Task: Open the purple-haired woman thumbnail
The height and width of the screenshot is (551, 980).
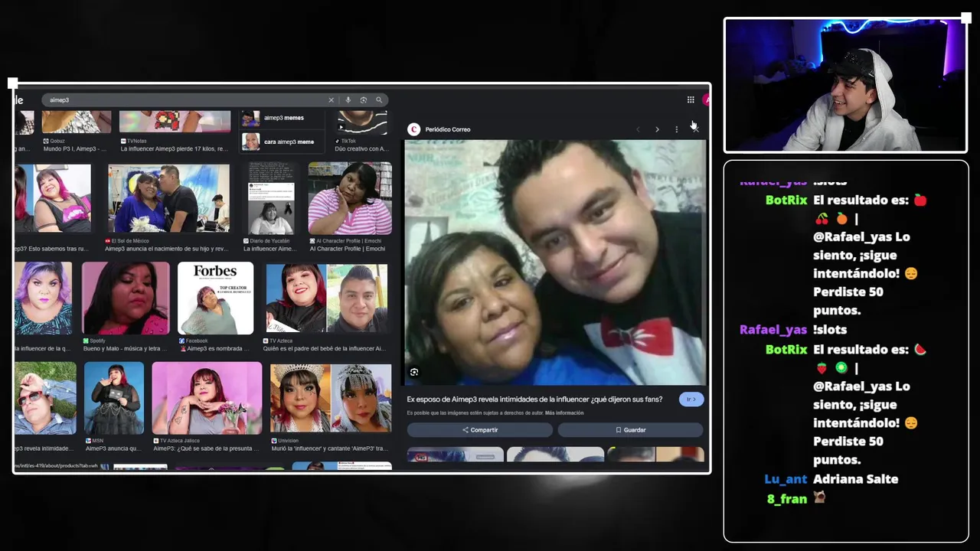Action: (43, 298)
